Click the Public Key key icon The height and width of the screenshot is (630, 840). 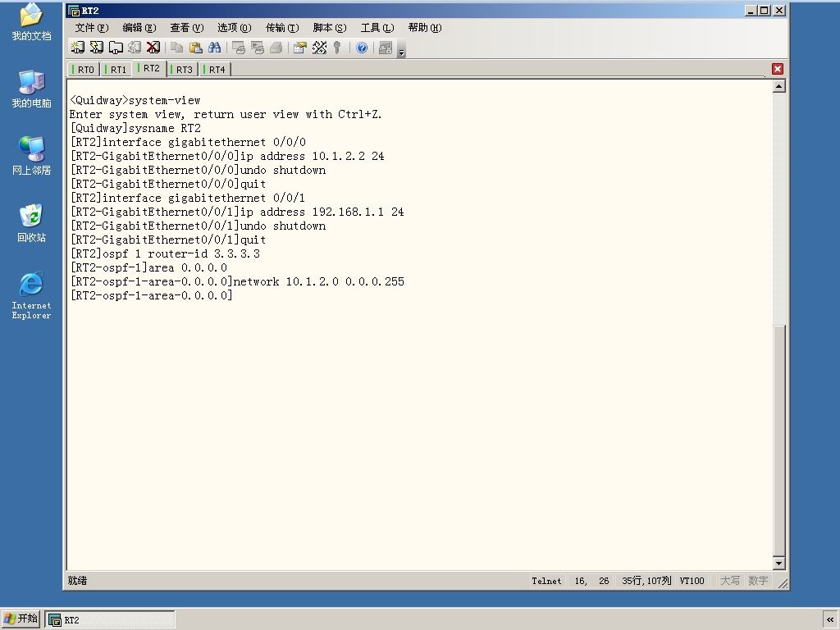tap(337, 48)
